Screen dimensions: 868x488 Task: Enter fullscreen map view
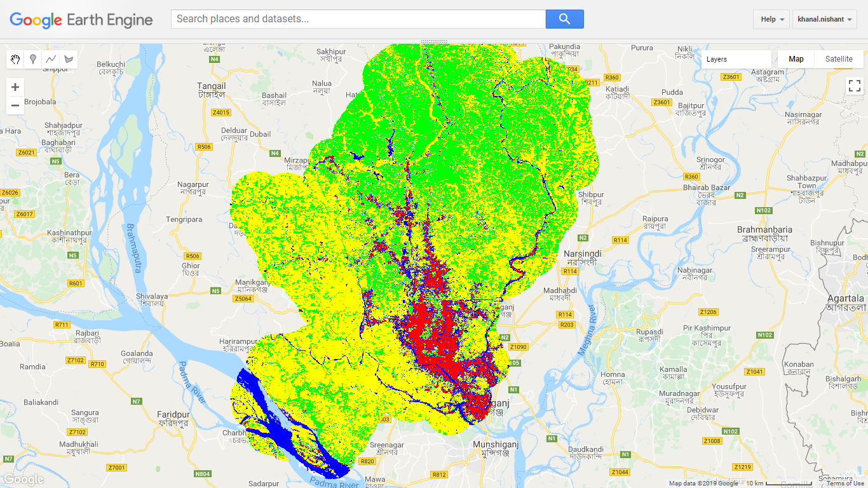pos(853,86)
